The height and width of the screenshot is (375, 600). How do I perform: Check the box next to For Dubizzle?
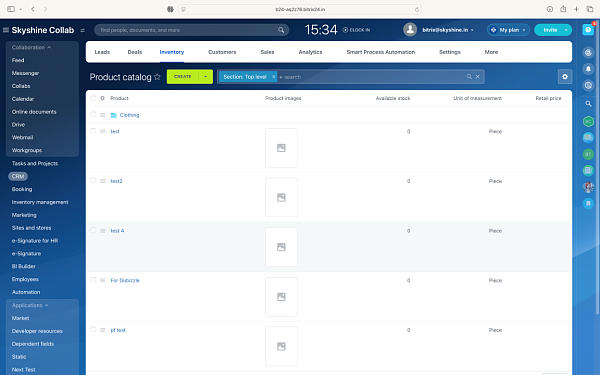(x=93, y=280)
